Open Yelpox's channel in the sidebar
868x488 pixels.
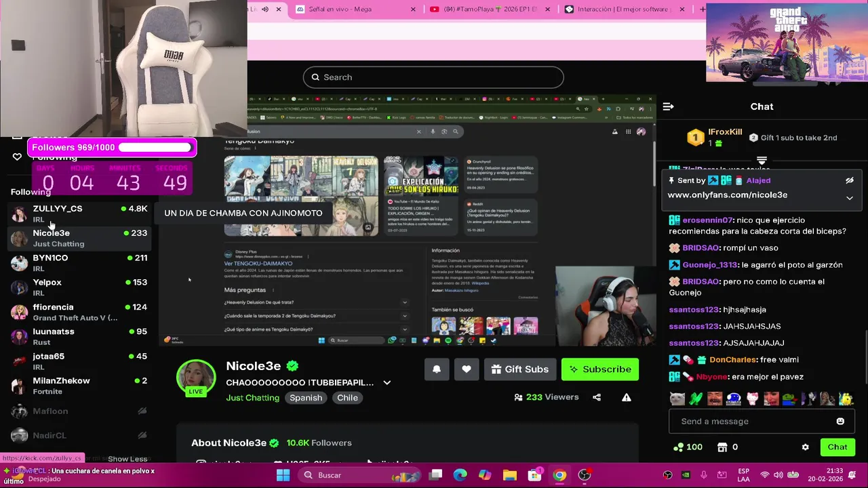click(80, 287)
